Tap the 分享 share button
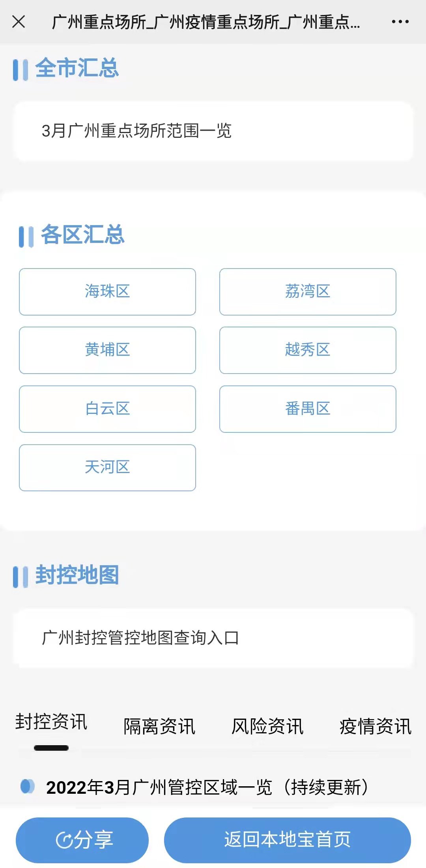Image resolution: width=426 pixels, height=868 pixels. click(x=82, y=840)
